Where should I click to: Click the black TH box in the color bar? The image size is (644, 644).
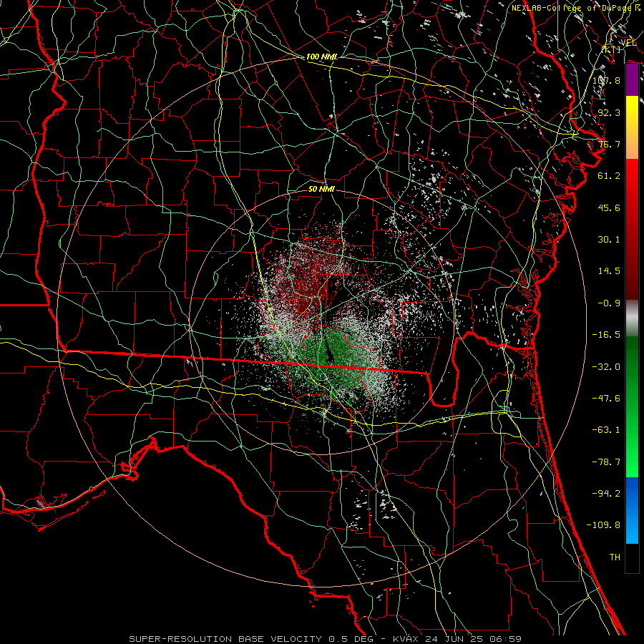pyautogui.click(x=632, y=558)
